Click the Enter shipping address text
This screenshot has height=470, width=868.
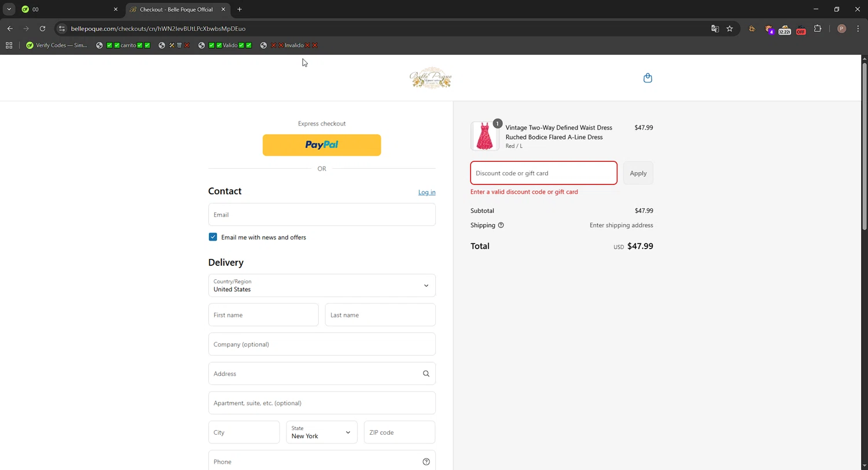621,225
